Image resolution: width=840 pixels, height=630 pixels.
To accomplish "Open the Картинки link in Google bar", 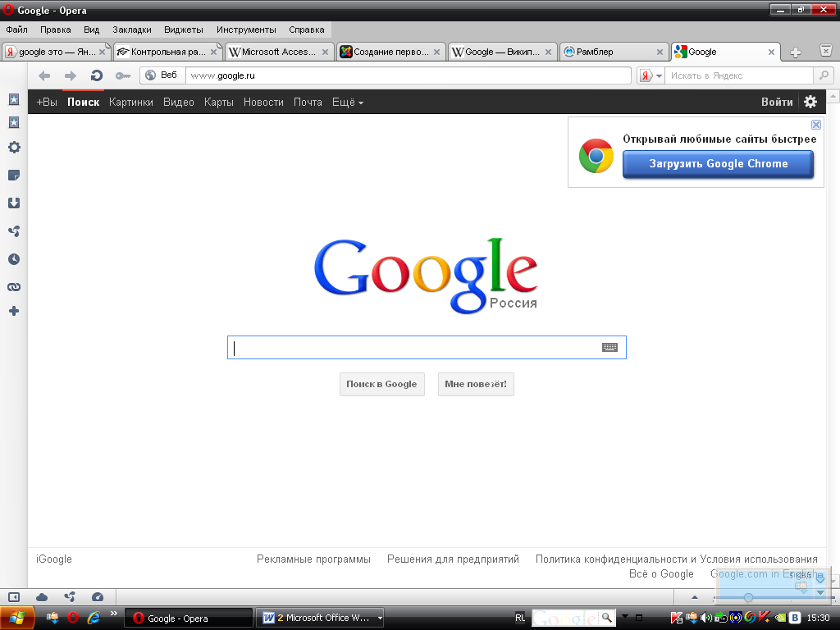I will [130, 102].
